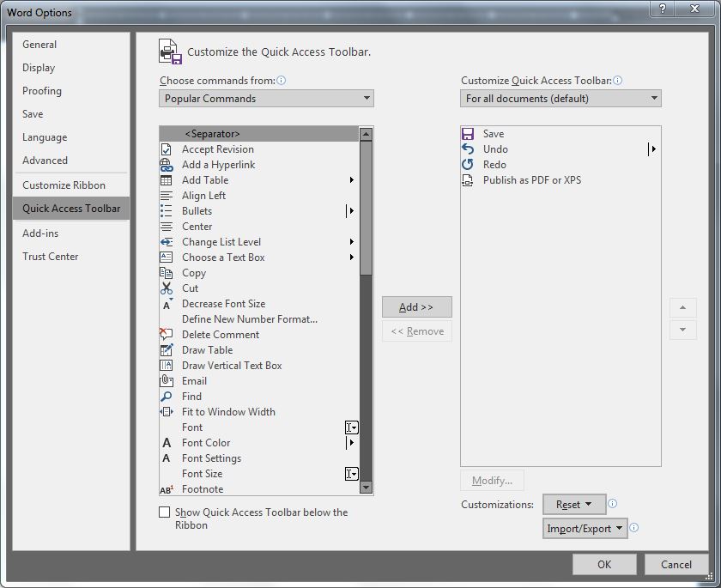Click the Copy command icon
Viewport: 721px width, 588px height.
click(x=166, y=273)
